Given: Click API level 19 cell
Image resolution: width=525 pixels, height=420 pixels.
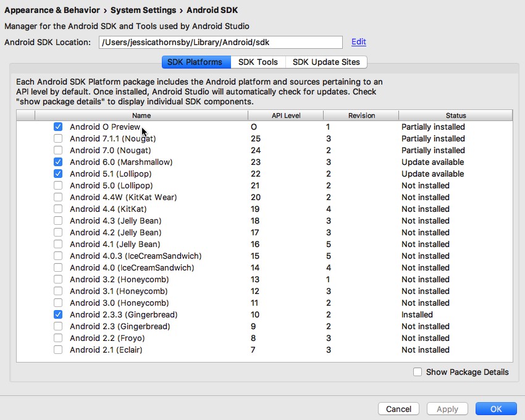Looking at the screenshot, I should [255, 209].
